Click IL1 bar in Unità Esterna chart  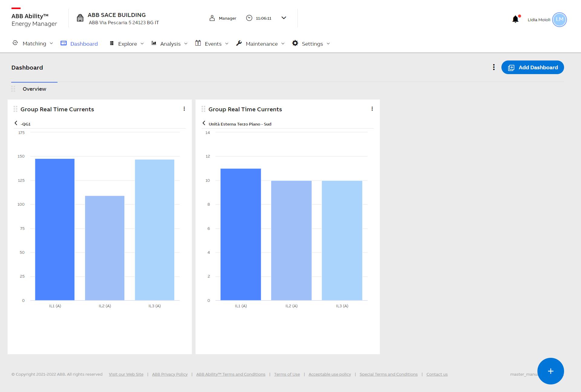[241, 234]
